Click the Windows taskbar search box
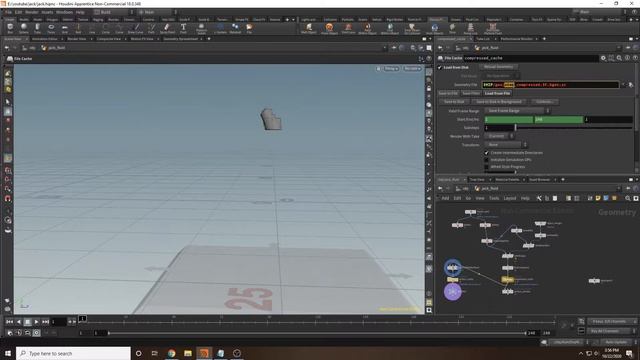Image resolution: width=640 pixels, height=360 pixels. pos(73,353)
